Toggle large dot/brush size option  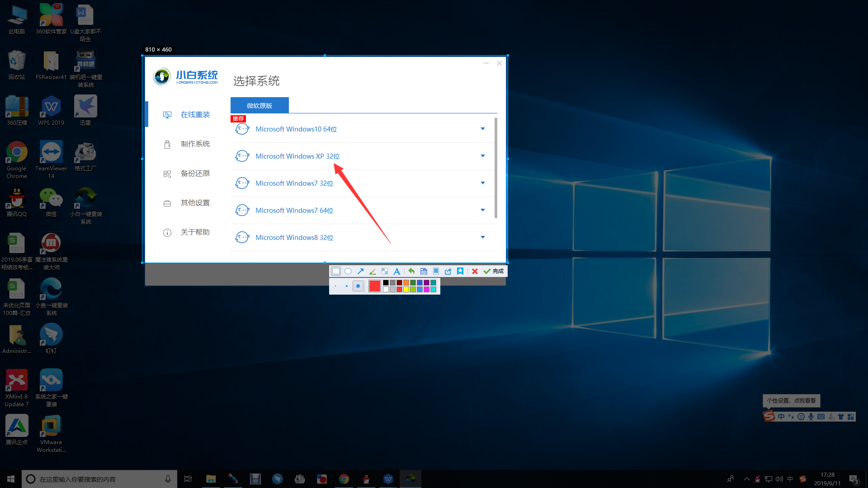(359, 286)
